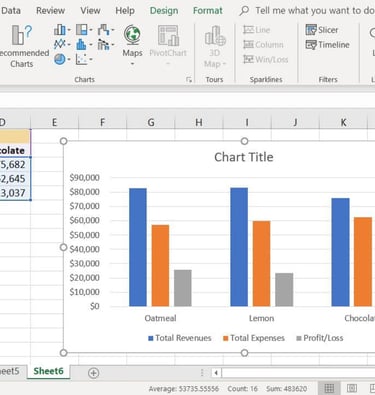Screen dimensions: 375x395
Task: Click the Chart Title text
Action: click(x=244, y=157)
